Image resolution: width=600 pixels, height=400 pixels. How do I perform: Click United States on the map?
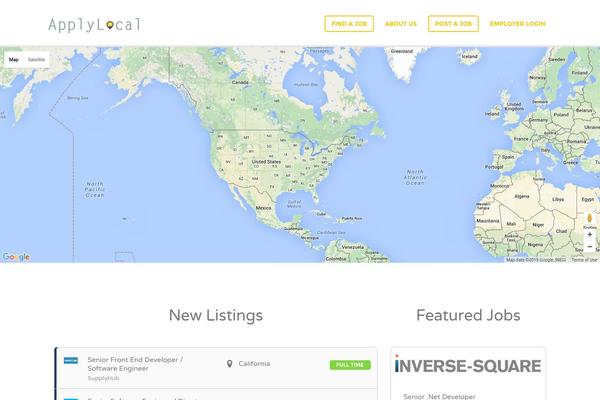pos(266,162)
